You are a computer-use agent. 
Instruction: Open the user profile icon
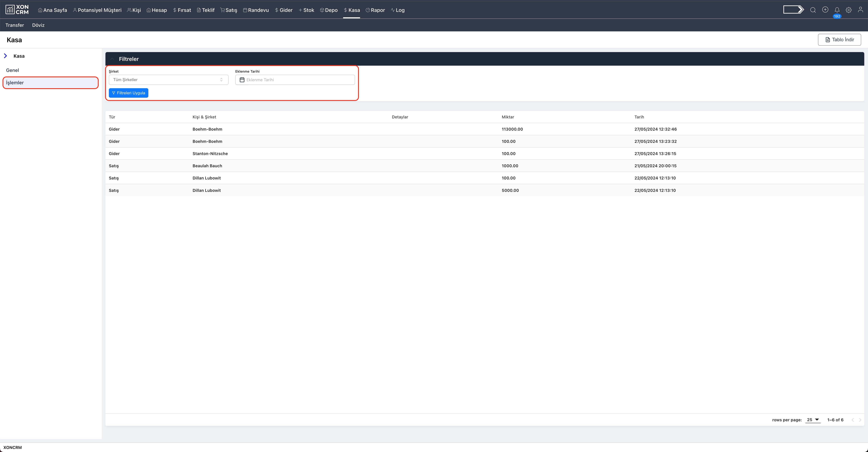(x=860, y=10)
